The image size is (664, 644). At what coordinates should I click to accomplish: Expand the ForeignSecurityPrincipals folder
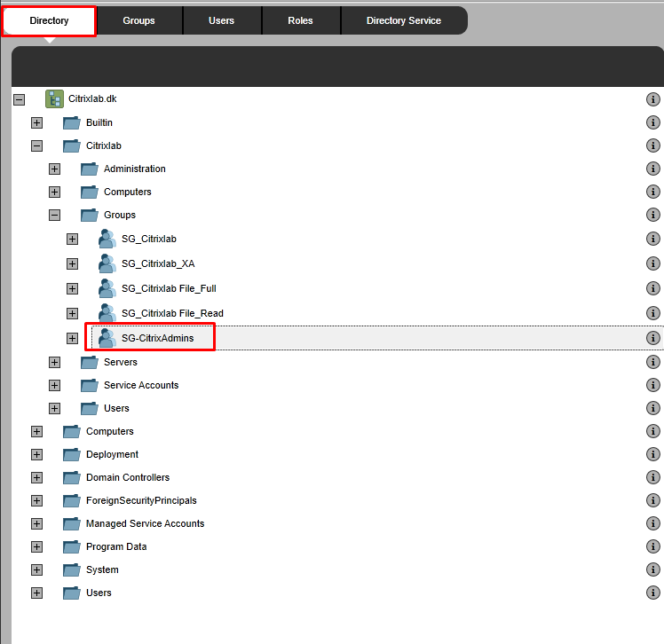click(37, 500)
